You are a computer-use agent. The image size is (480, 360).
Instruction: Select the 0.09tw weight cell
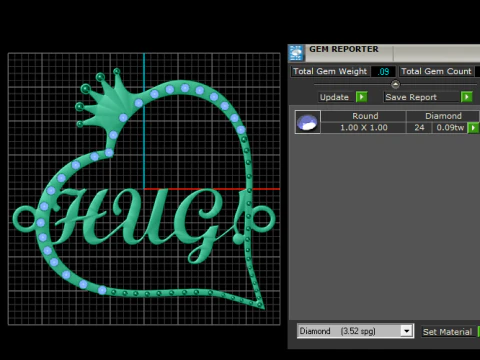(450, 128)
